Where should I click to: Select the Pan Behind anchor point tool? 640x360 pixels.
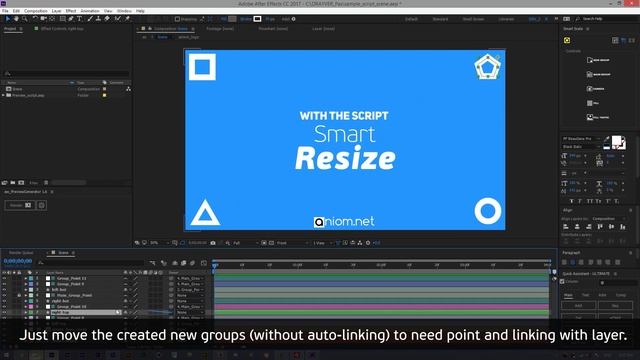[52, 19]
